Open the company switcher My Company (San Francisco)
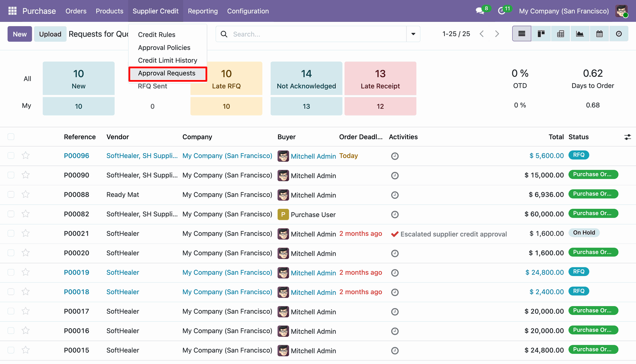Screen dimensions: 636x364 coord(564,11)
